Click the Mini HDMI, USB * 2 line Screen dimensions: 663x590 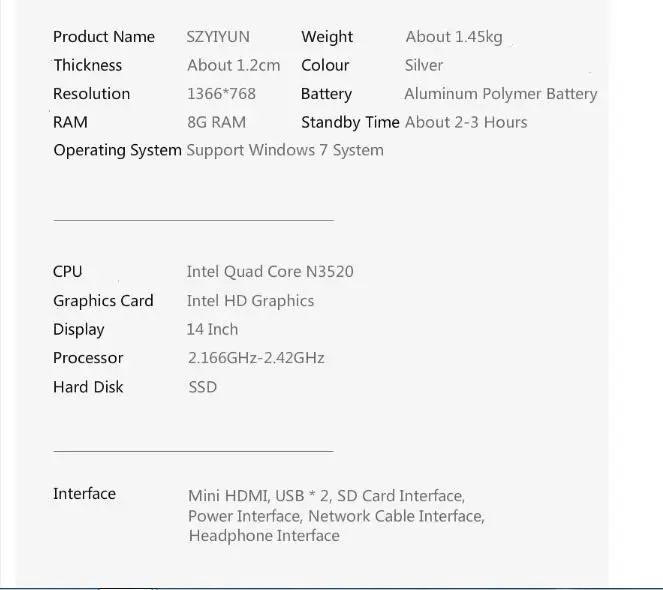[326, 496]
